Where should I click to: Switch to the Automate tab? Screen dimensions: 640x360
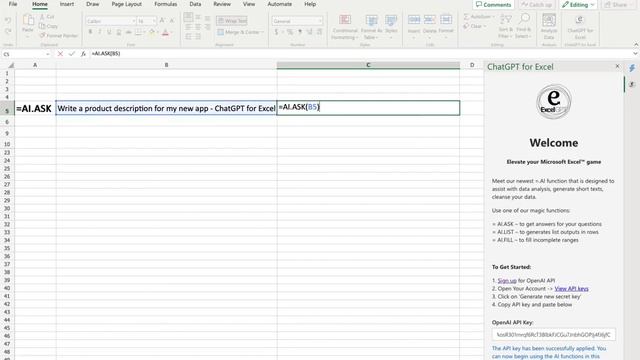click(280, 4)
